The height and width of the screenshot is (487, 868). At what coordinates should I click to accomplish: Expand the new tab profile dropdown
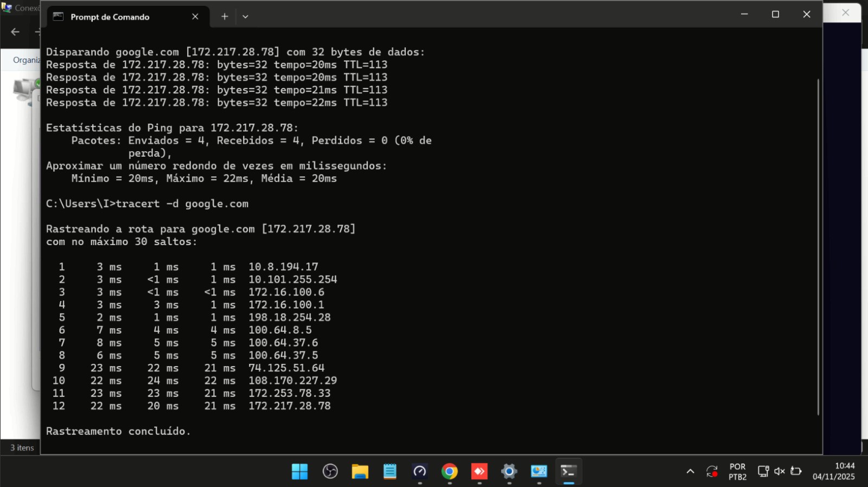245,16
